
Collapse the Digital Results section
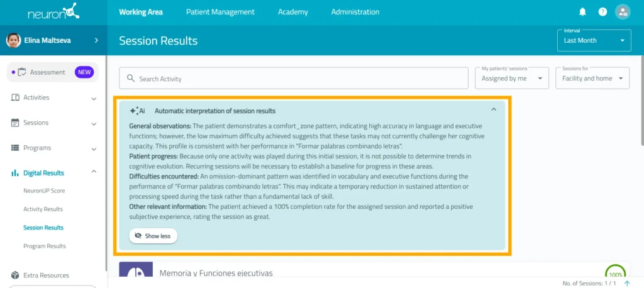point(94,172)
